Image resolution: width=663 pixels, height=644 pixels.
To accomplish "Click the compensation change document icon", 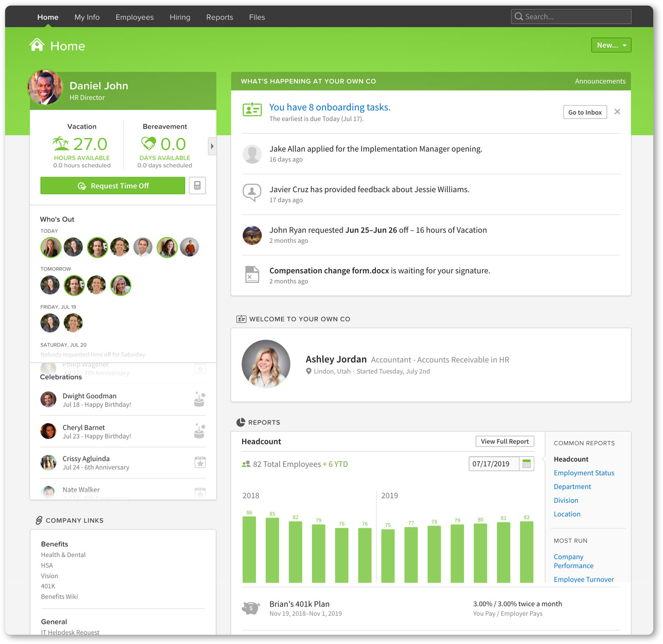I will (252, 274).
